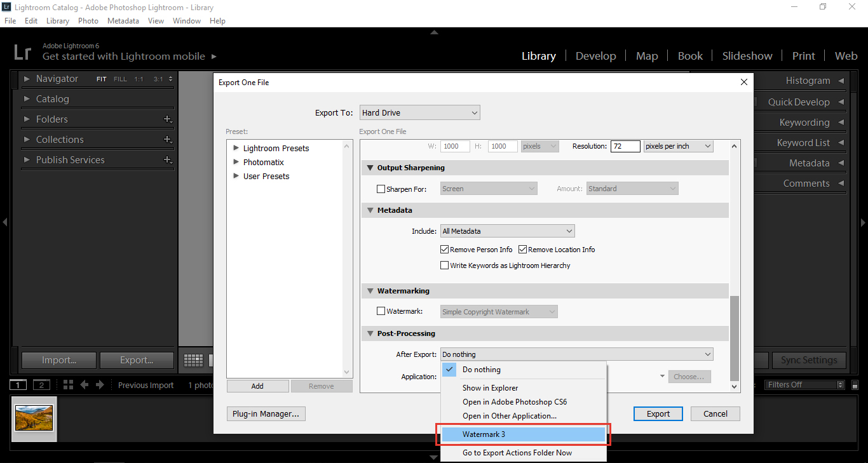
Task: Select the landscape photo thumbnail in filmstrip
Action: coord(34,418)
